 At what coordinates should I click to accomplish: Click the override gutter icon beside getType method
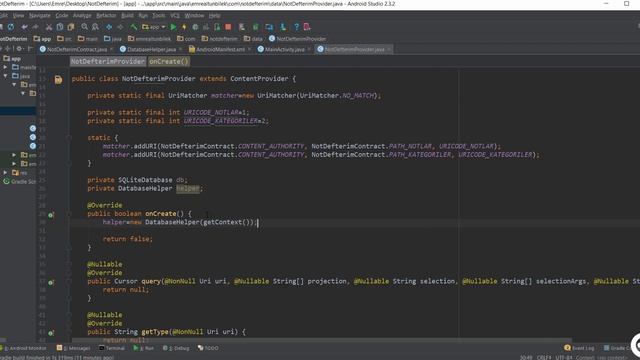[x=51, y=333]
